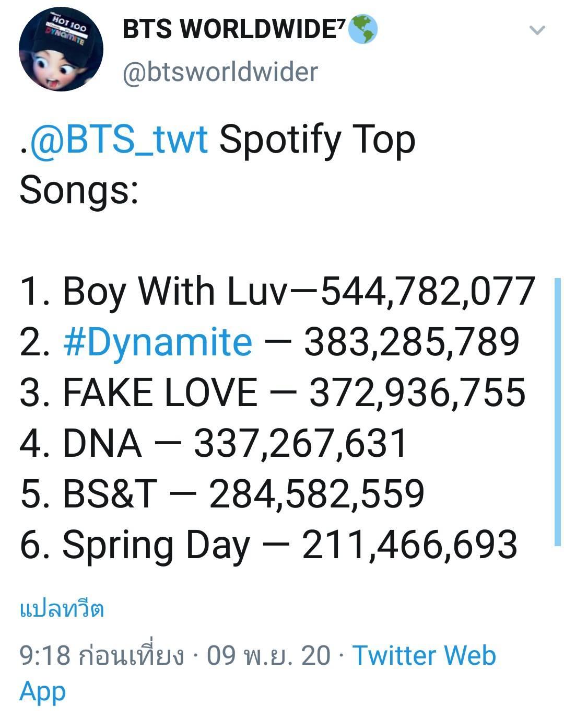Open the @BTS_twt mention
This screenshot has height=728, width=564.
point(120,140)
